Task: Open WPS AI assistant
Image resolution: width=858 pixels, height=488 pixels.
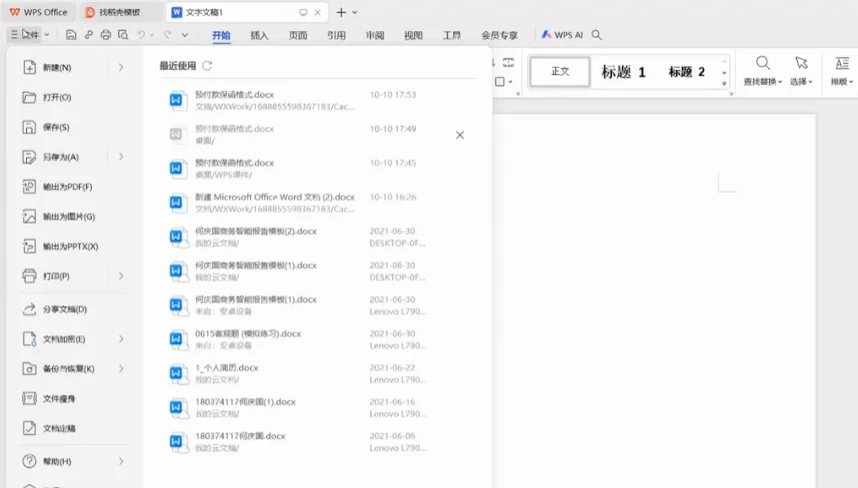Action: (562, 35)
